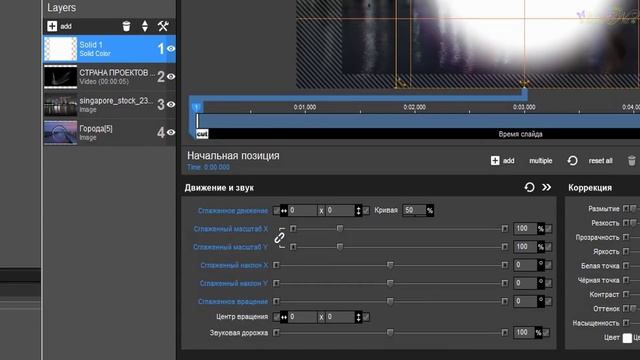Toggle visibility of Города[5] layer
The width and height of the screenshot is (640, 360).
(x=171, y=132)
